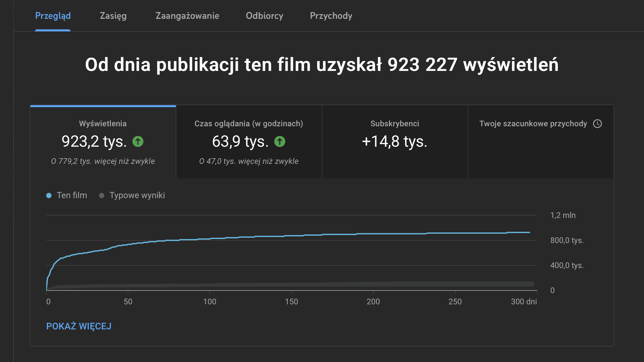Expand chart with POKAŻ WIĘCEJ link
This screenshot has width=644, height=362.
pos(79,326)
